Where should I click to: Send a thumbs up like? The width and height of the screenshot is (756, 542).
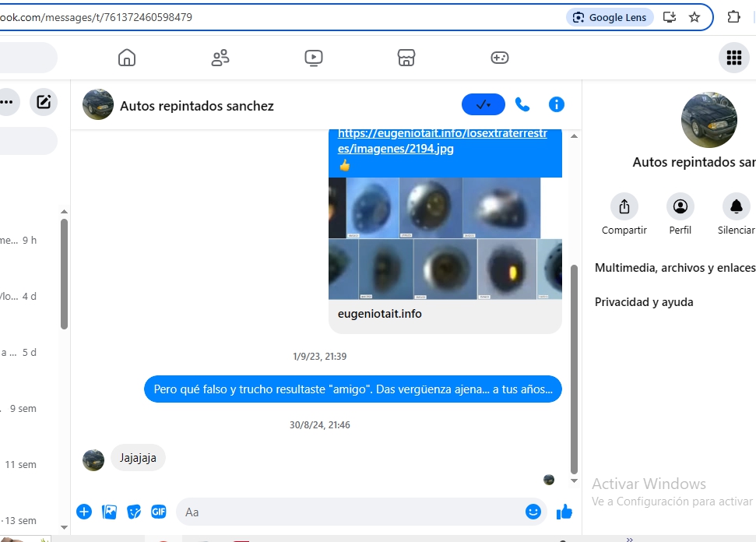click(564, 512)
